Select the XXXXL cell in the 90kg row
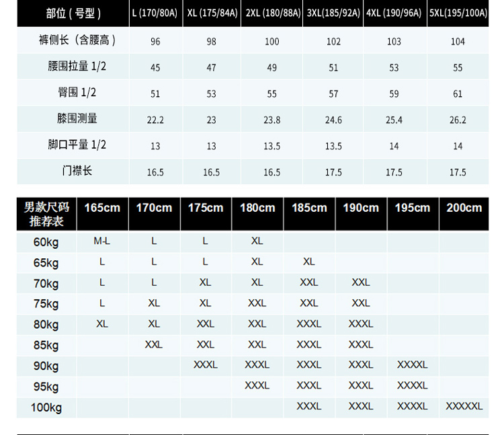Screen dimensions: 504x435 coord(412,364)
